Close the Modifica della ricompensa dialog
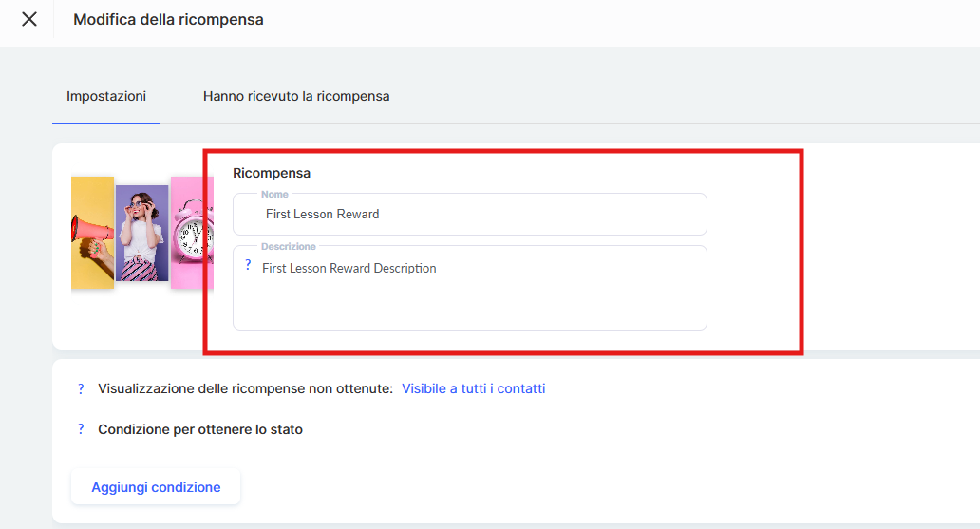The height and width of the screenshot is (529, 980). click(x=29, y=19)
